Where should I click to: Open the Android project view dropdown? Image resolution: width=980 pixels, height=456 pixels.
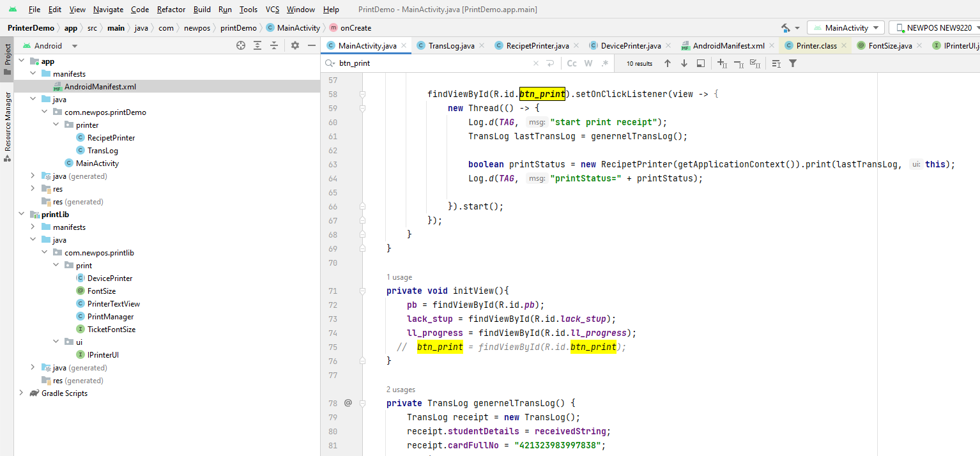click(x=75, y=46)
